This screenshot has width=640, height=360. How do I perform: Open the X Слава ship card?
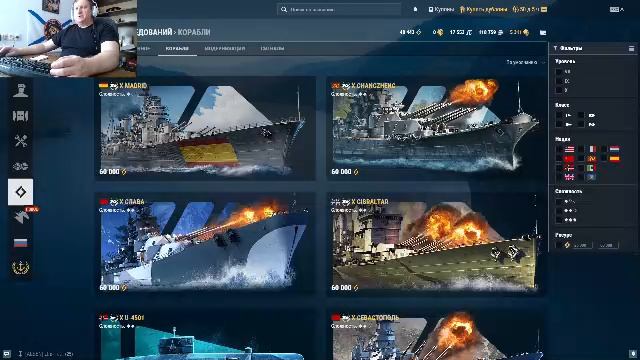[205, 244]
